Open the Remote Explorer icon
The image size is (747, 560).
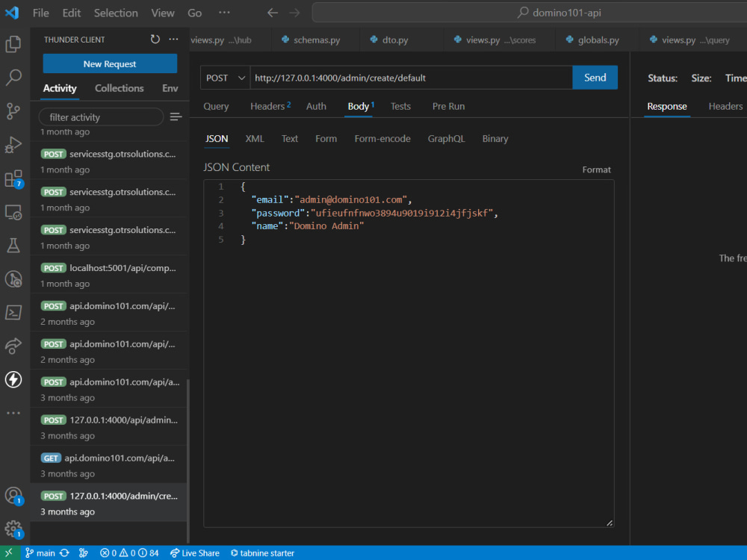point(13,212)
